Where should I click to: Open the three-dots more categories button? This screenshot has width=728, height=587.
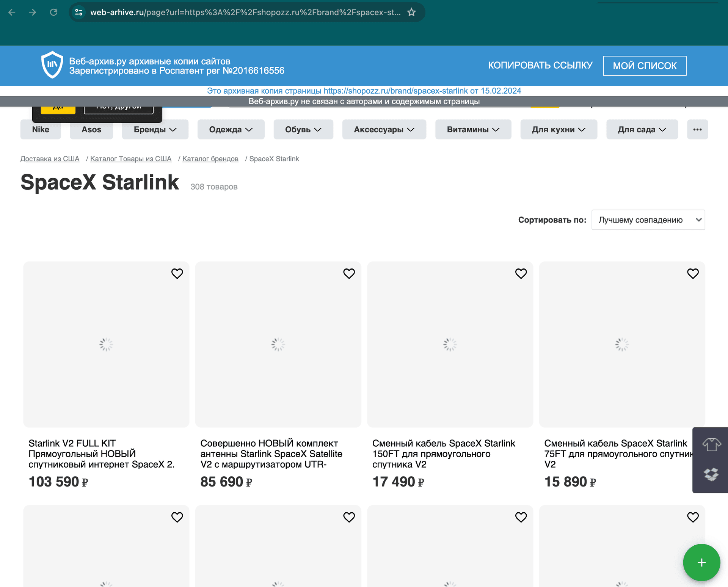697,129
